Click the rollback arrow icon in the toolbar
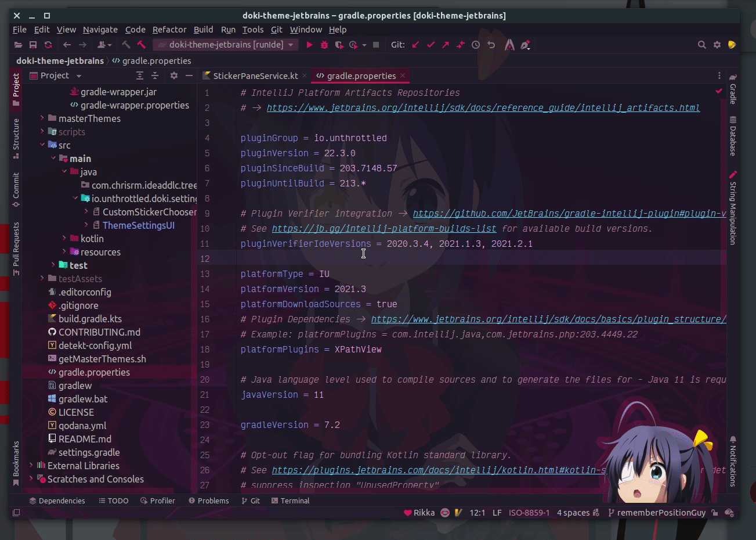Viewport: 756px width, 540px height. [x=491, y=45]
